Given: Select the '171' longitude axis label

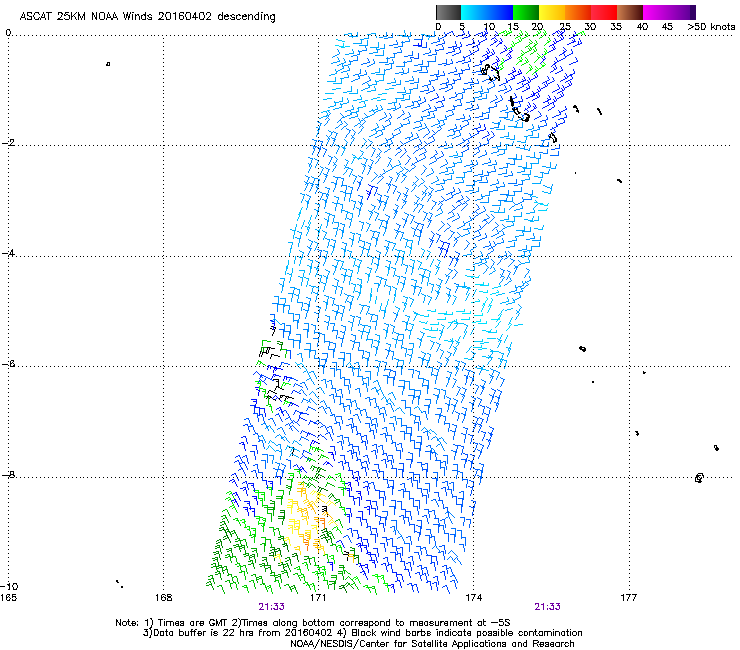Looking at the screenshot, I should click(319, 598).
